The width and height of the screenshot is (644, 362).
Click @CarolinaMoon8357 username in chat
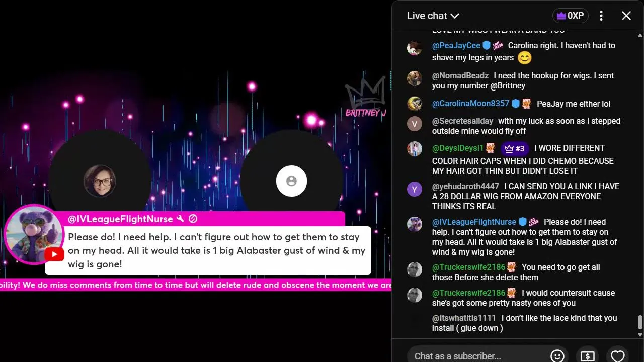pyautogui.click(x=470, y=104)
